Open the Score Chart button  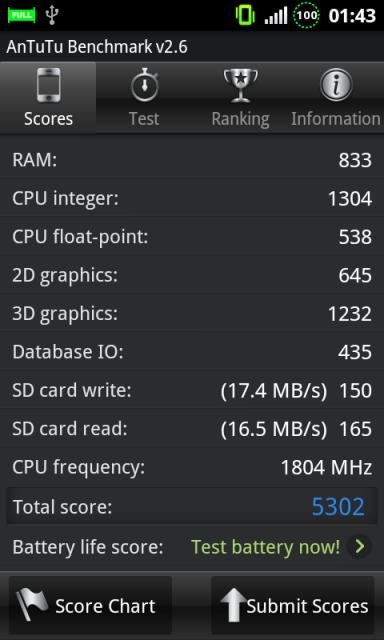click(x=90, y=605)
